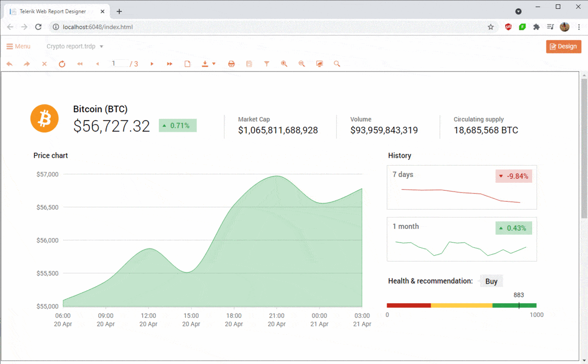The width and height of the screenshot is (588, 364).
Task: Click the Bitcoin (BTC) title
Action: 100,109
